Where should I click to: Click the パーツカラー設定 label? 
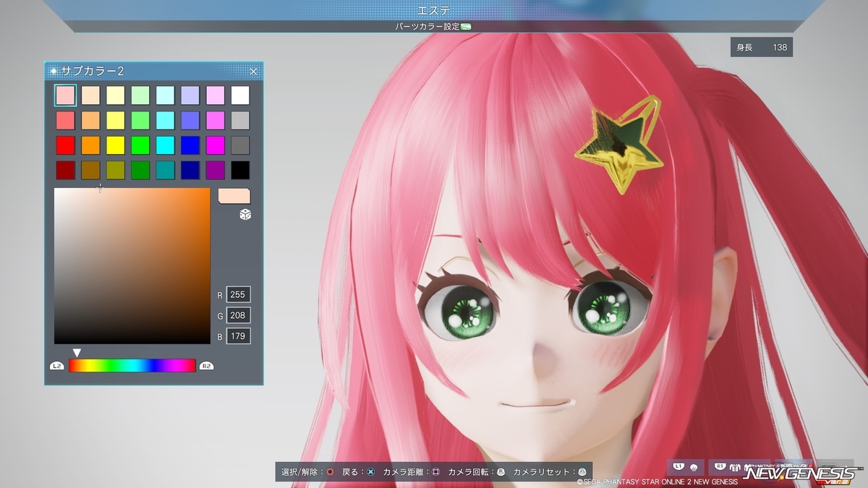tap(427, 27)
